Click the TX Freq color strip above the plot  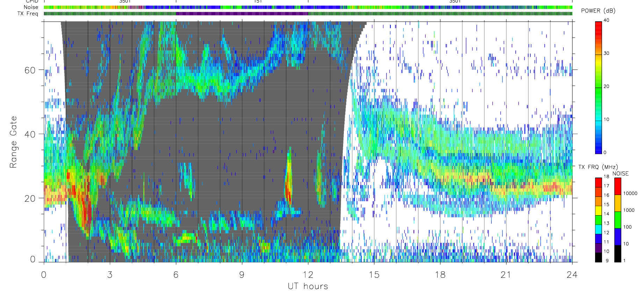(x=308, y=14)
